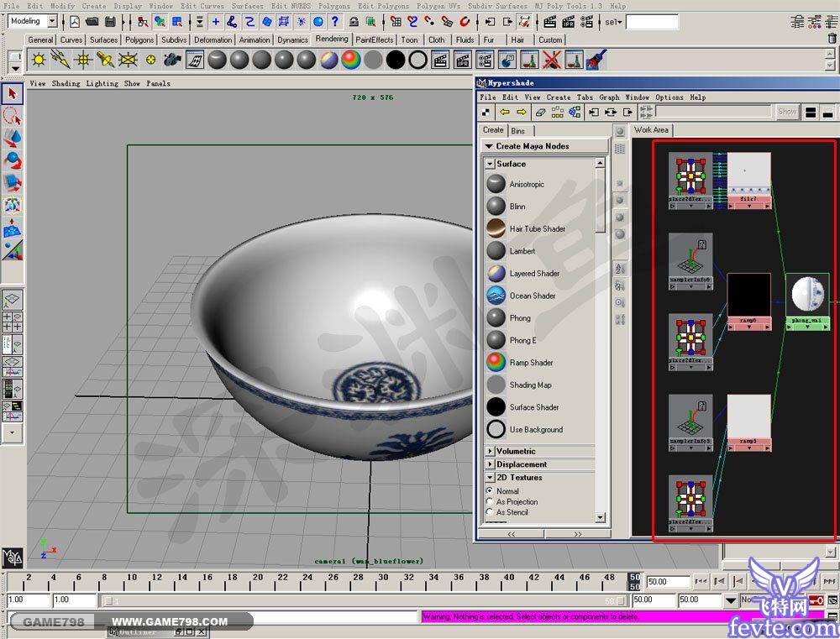The image size is (840, 639).
Task: Expand the Volumetric node category
Action: 490,451
